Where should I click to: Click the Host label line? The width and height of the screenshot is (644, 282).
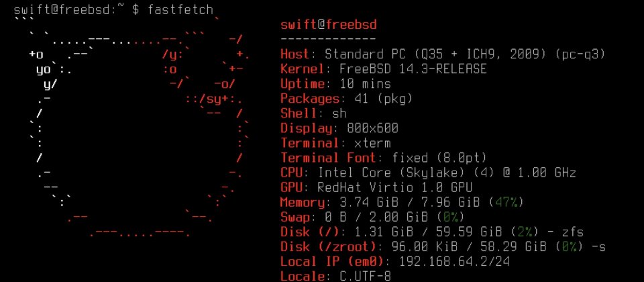click(x=443, y=54)
